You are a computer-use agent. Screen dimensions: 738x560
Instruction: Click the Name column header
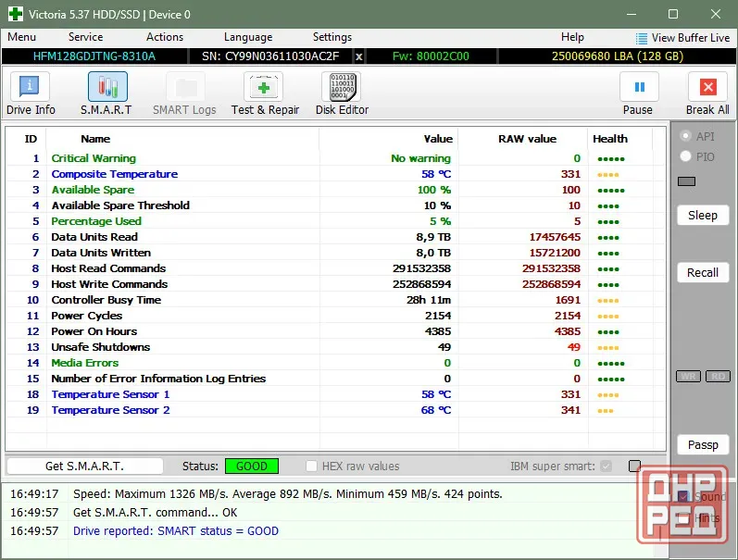click(x=95, y=139)
